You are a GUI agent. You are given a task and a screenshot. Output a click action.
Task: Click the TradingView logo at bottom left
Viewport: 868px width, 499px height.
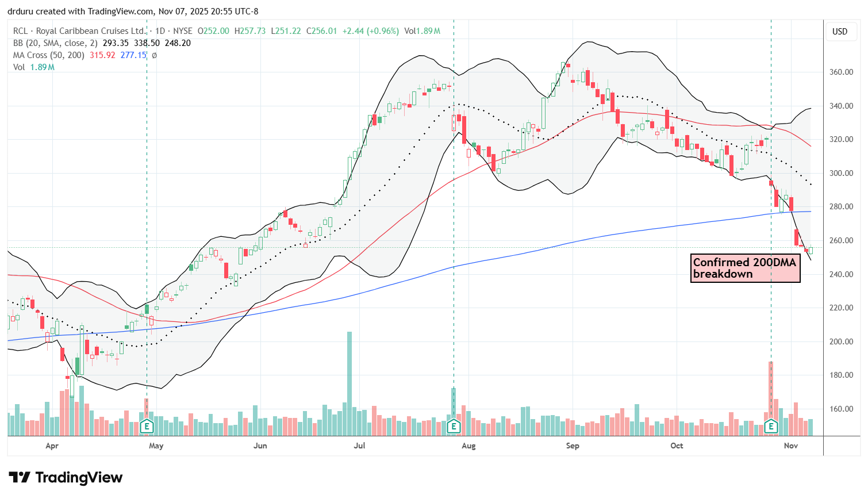(x=18, y=478)
